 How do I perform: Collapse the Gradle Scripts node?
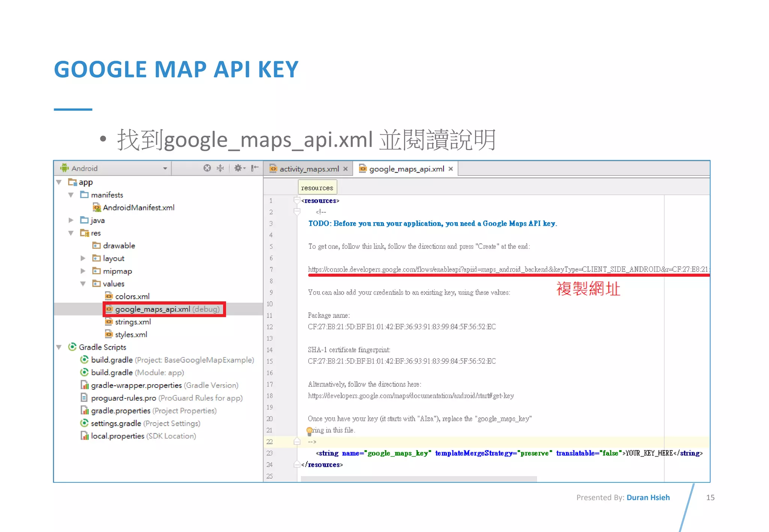click(59, 347)
